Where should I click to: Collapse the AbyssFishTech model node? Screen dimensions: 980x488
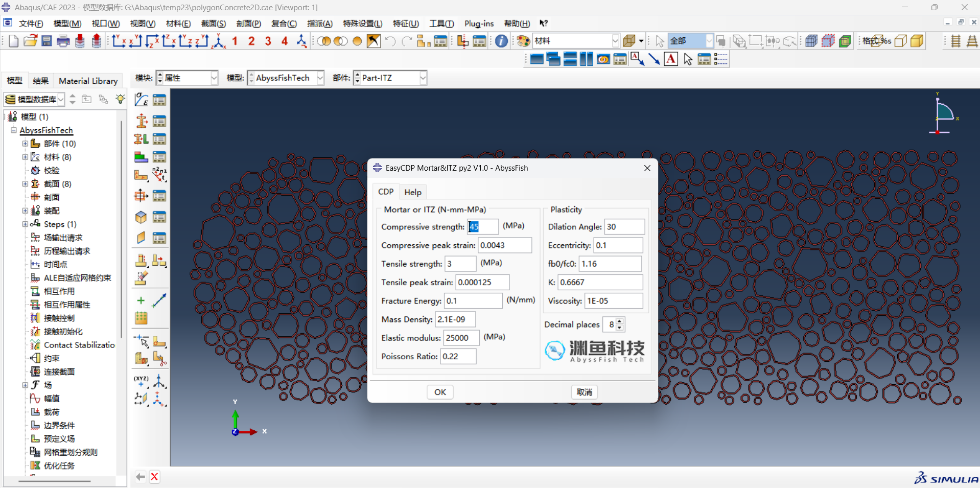point(14,130)
